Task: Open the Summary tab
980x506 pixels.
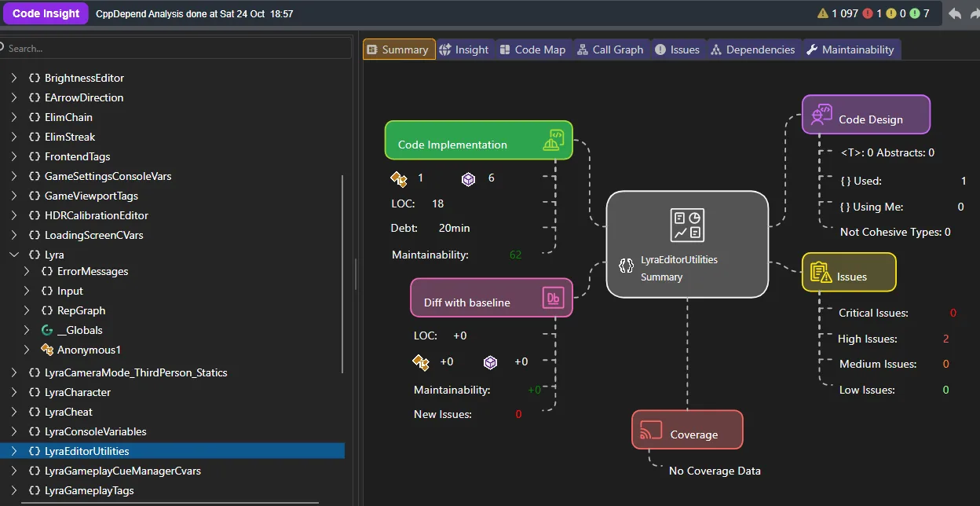Action: [x=399, y=49]
